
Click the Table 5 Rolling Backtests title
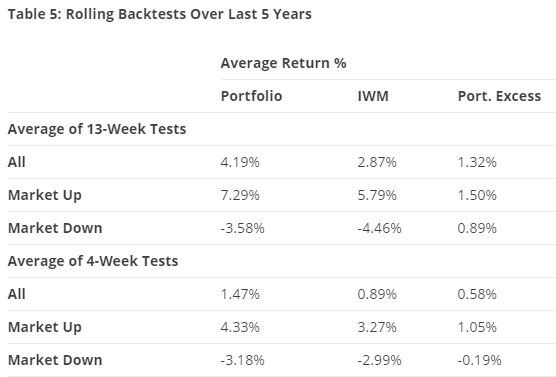tap(160, 14)
